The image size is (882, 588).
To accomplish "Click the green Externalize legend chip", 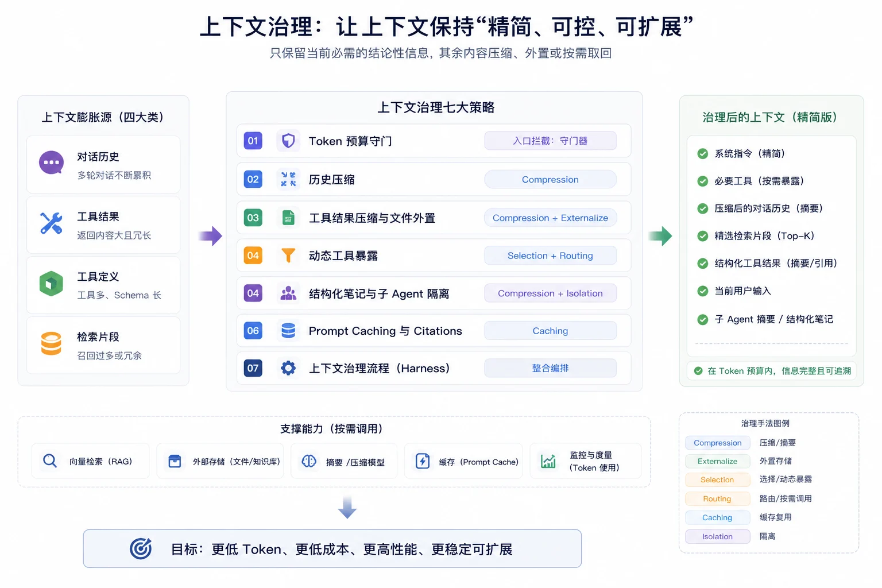I will [x=718, y=461].
